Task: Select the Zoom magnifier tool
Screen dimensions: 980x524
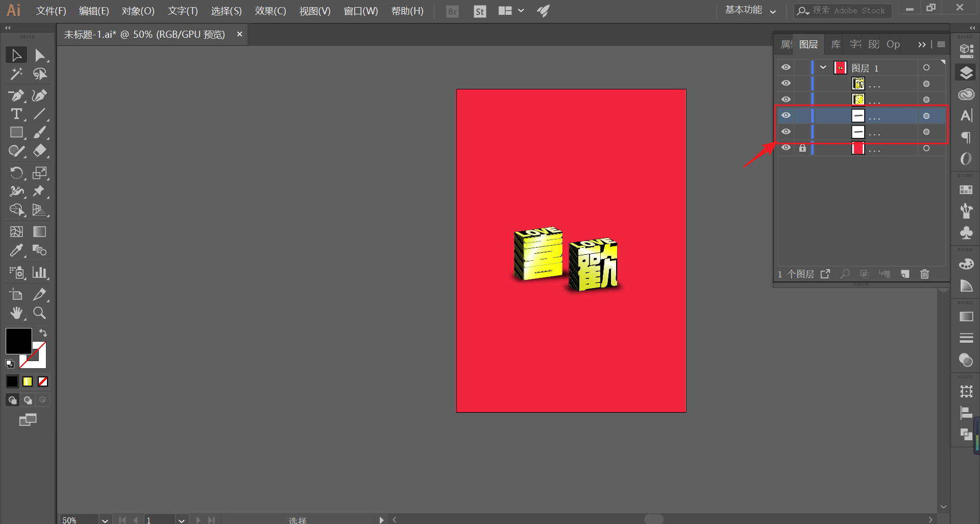Action: 40,313
